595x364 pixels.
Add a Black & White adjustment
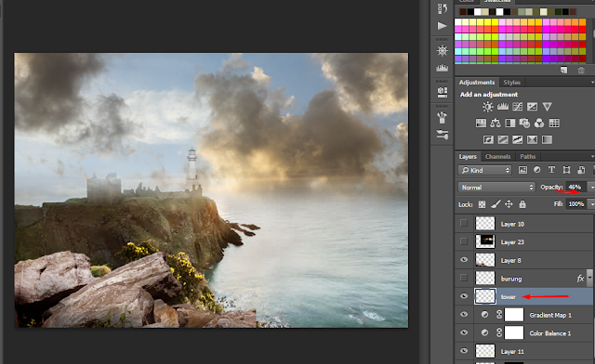click(510, 123)
